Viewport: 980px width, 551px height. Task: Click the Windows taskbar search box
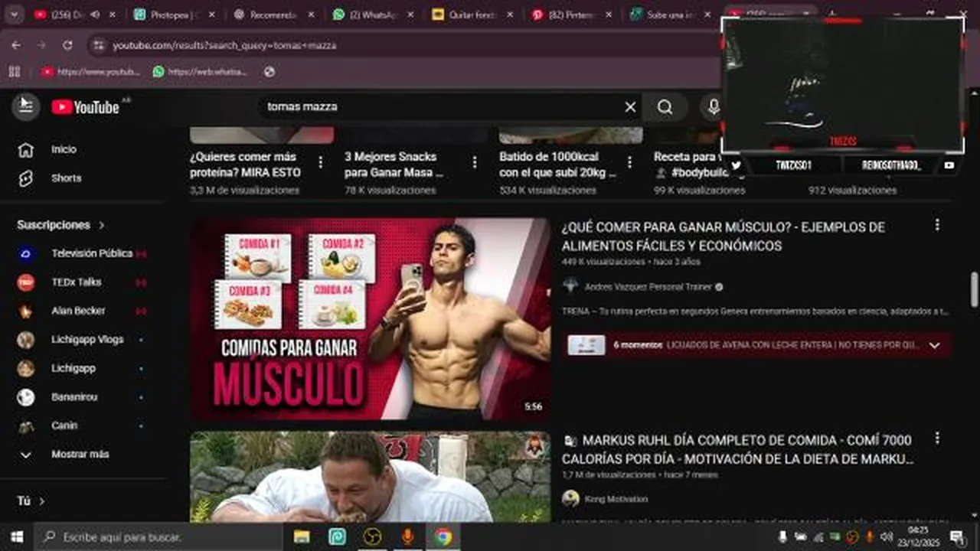(159, 537)
